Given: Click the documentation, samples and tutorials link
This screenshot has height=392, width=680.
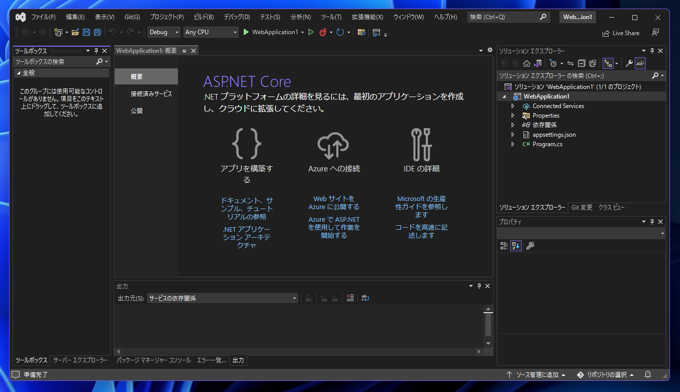Looking at the screenshot, I should [x=246, y=208].
